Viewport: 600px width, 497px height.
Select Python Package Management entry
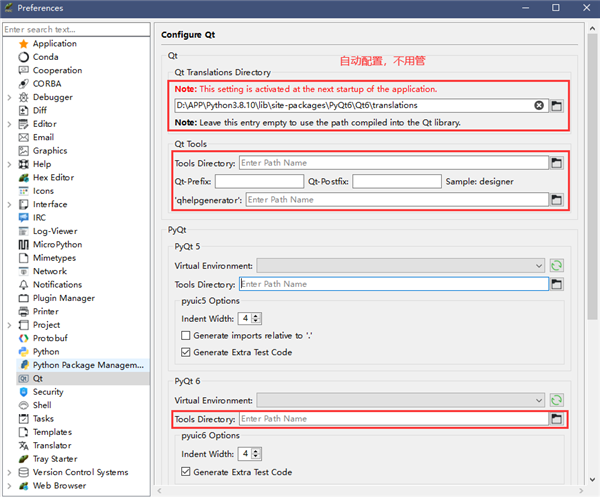pyautogui.click(x=83, y=365)
